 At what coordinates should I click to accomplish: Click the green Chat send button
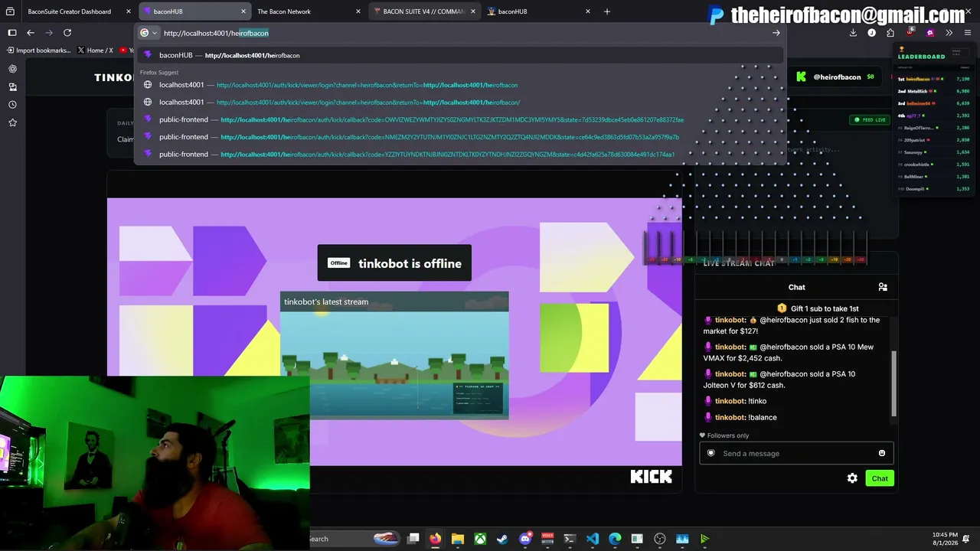click(880, 478)
